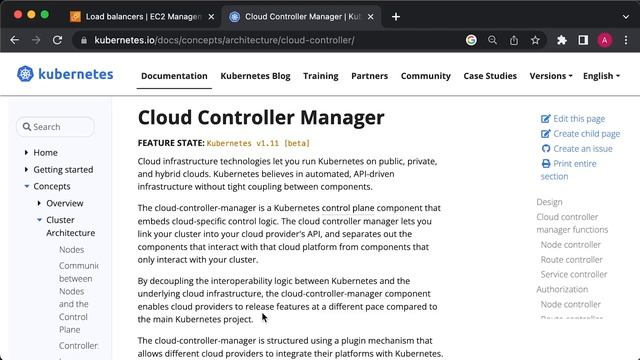Open the Controllers sidebar page
The image size is (640, 360).
click(x=79, y=346)
